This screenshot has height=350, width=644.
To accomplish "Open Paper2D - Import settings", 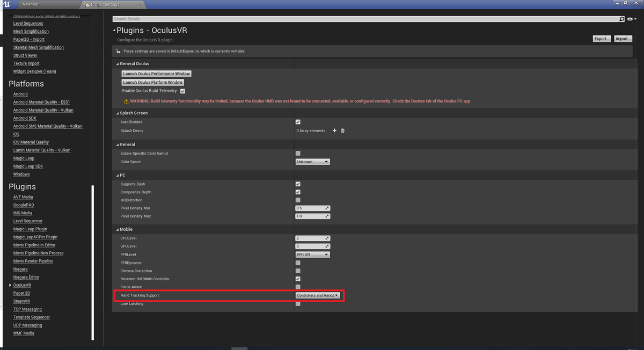I will point(29,39).
